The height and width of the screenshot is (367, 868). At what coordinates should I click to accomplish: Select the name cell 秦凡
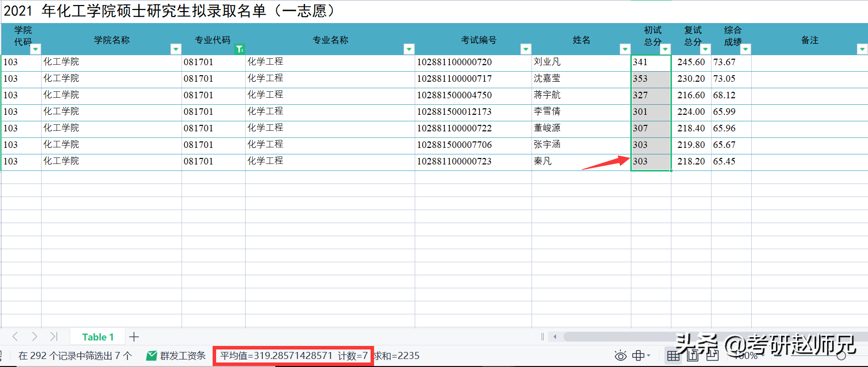(x=581, y=161)
